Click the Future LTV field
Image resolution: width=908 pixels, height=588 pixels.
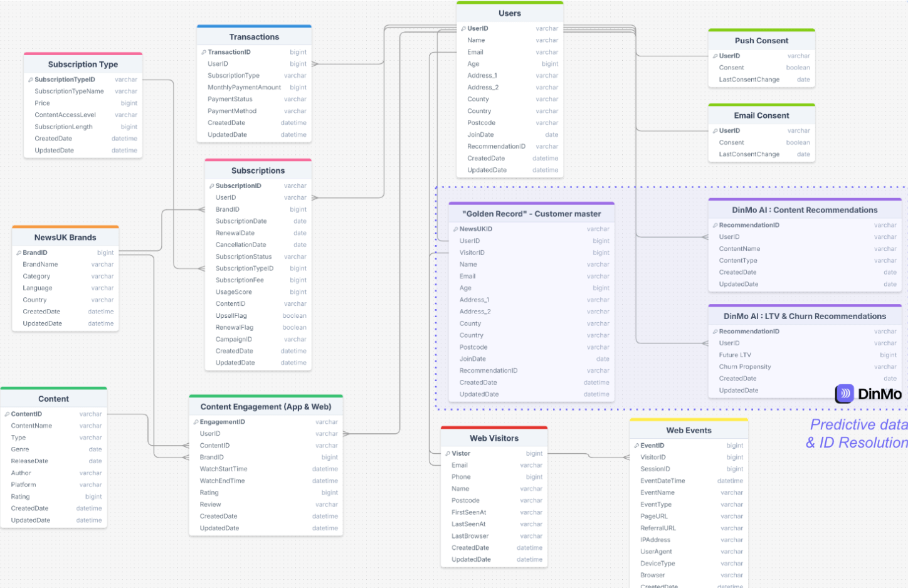[x=805, y=355]
